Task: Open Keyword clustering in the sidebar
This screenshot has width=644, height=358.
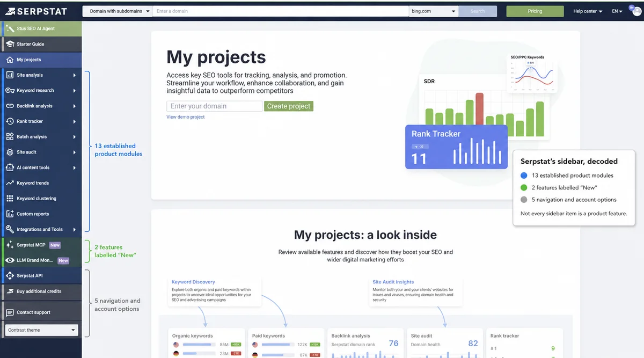Action: pyautogui.click(x=42, y=199)
